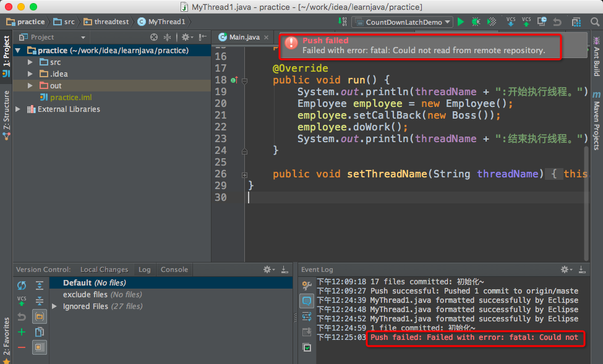Mark all Event Log notifications as read

(307, 347)
